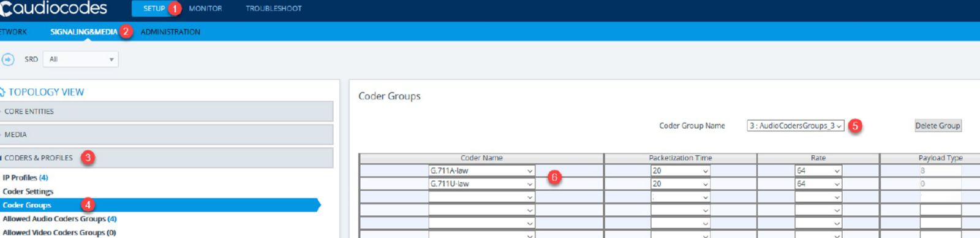Select Allowed Audio Coders Groups
This screenshot has height=238, width=980.
(x=59, y=219)
